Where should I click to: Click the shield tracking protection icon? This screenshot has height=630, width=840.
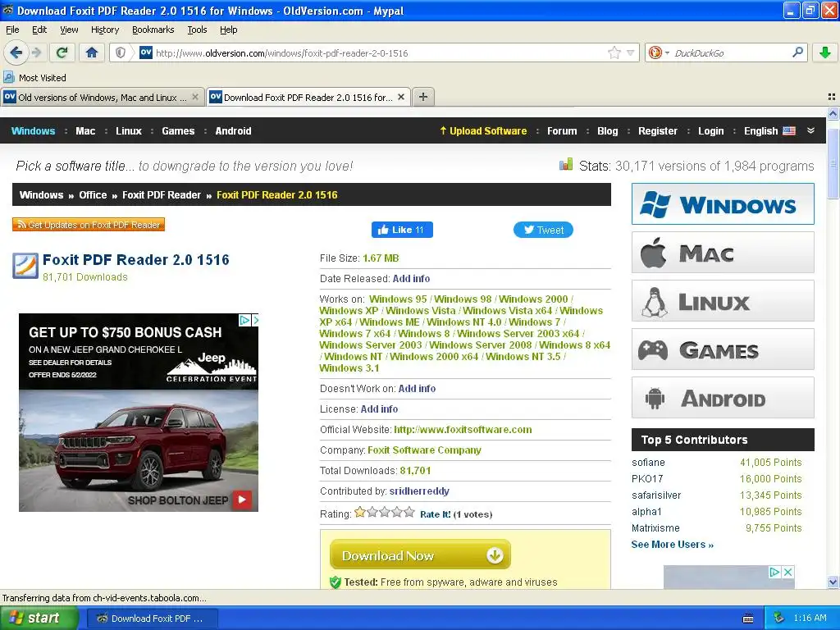click(121, 52)
